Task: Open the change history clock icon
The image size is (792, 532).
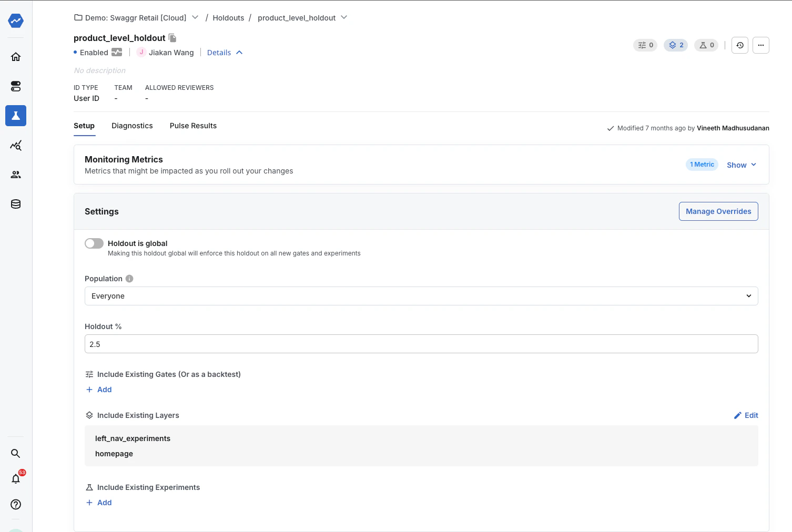Action: click(x=739, y=45)
